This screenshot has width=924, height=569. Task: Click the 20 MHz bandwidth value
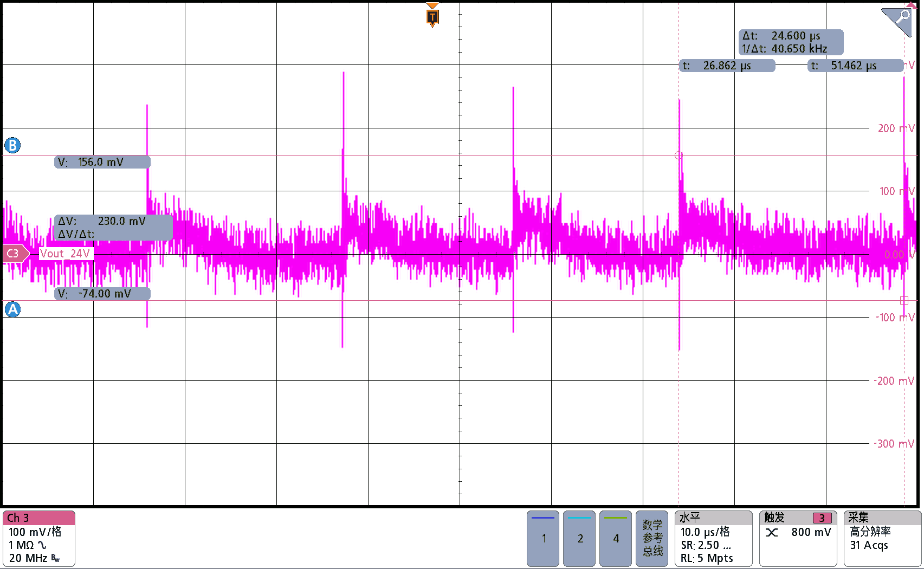click(28, 558)
